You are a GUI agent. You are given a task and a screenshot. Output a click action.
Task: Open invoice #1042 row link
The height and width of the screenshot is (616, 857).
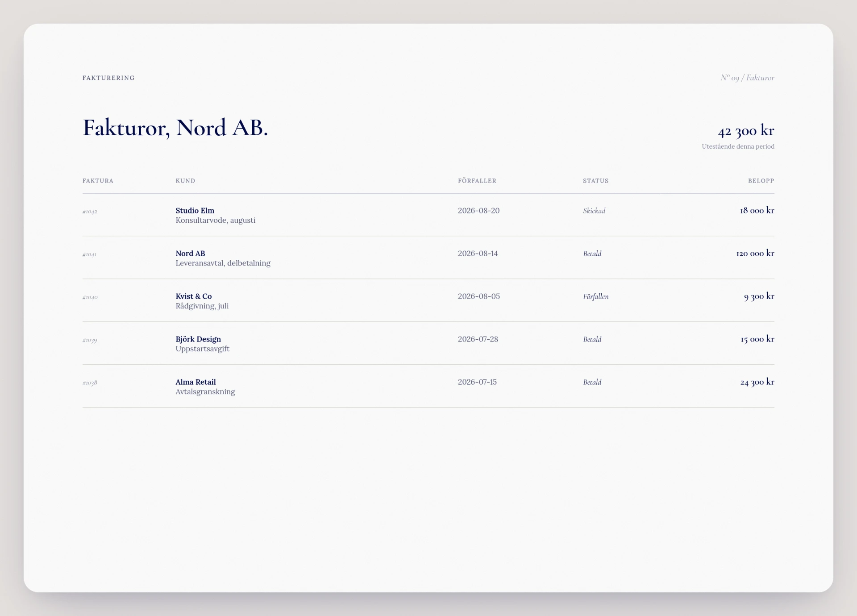pyautogui.click(x=90, y=212)
